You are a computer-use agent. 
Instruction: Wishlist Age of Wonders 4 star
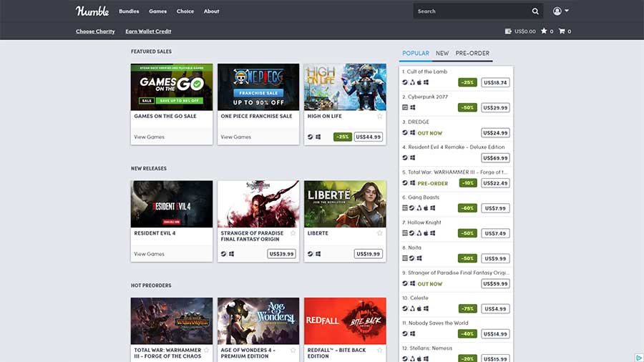click(293, 350)
